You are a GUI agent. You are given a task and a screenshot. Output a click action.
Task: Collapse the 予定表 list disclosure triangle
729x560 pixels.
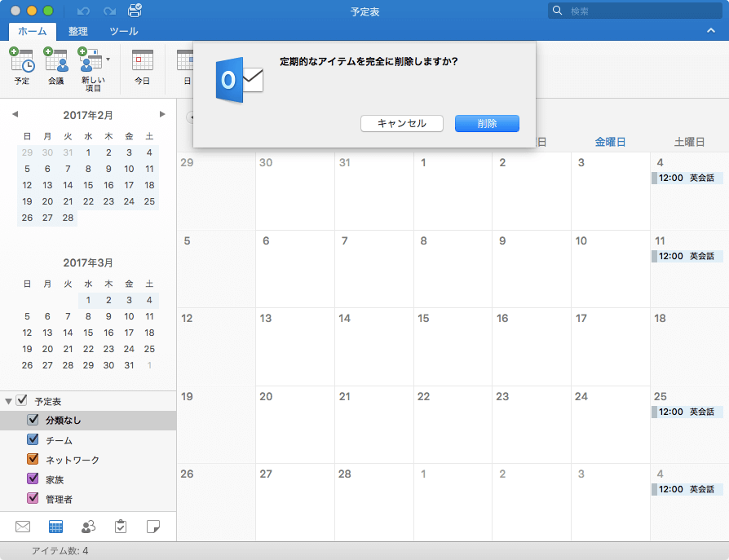pyautogui.click(x=8, y=401)
